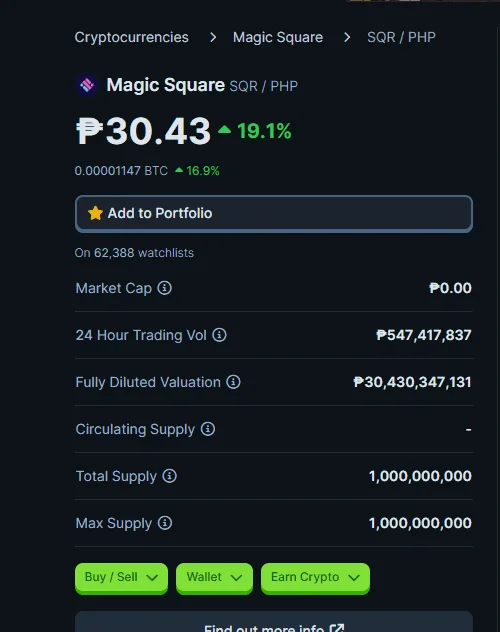Click the yellow star portfolio icon
This screenshot has height=632, width=500.
point(95,213)
